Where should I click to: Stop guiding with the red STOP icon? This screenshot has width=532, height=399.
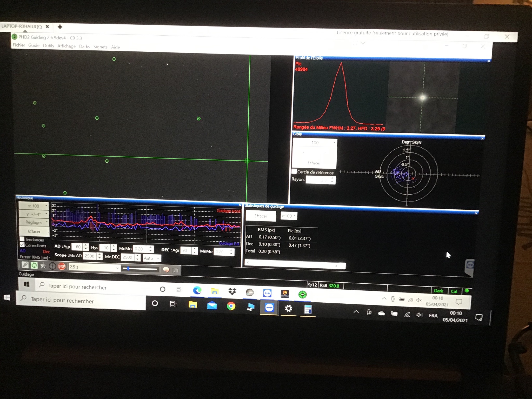tap(62, 266)
